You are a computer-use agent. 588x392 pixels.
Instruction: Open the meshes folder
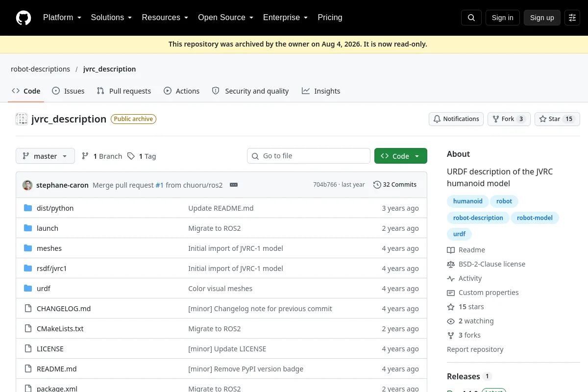[49, 248]
